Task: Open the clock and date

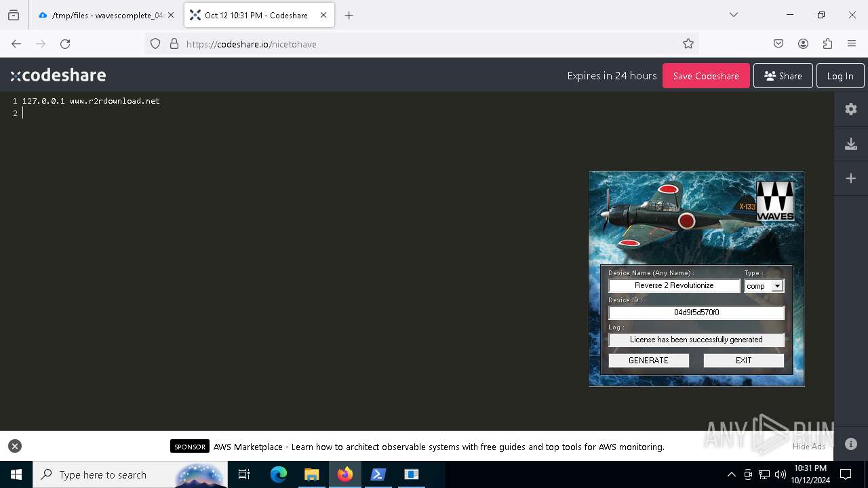Action: (810, 474)
